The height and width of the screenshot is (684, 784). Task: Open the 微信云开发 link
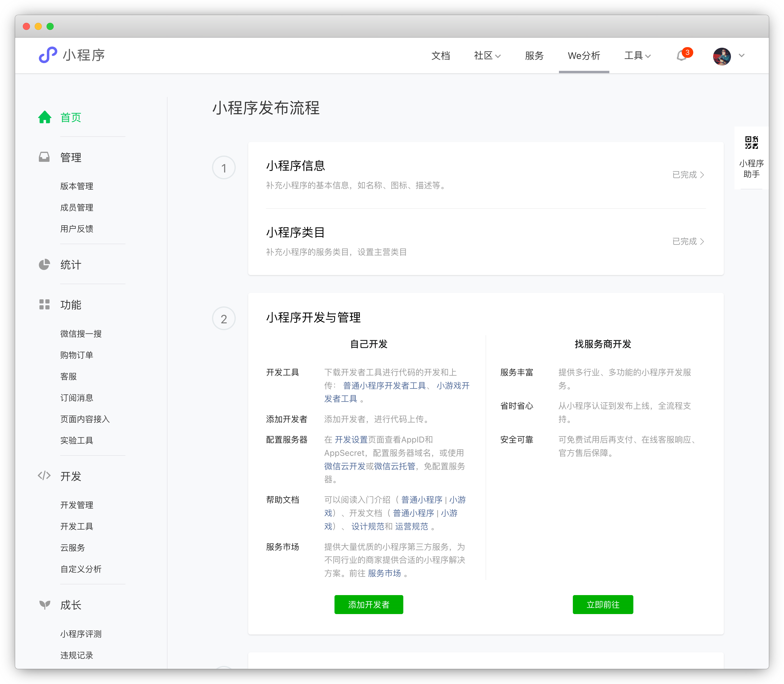pos(345,466)
